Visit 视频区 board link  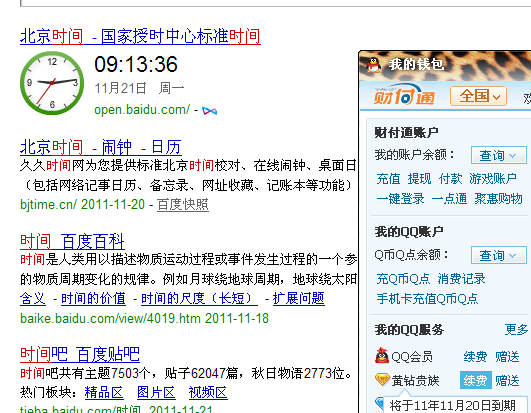[x=208, y=393]
